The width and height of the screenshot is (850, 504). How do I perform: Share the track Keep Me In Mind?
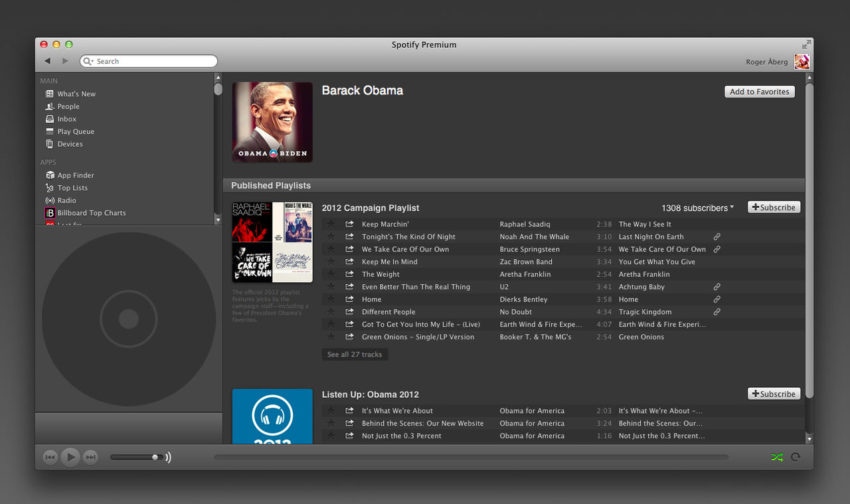pyautogui.click(x=349, y=262)
